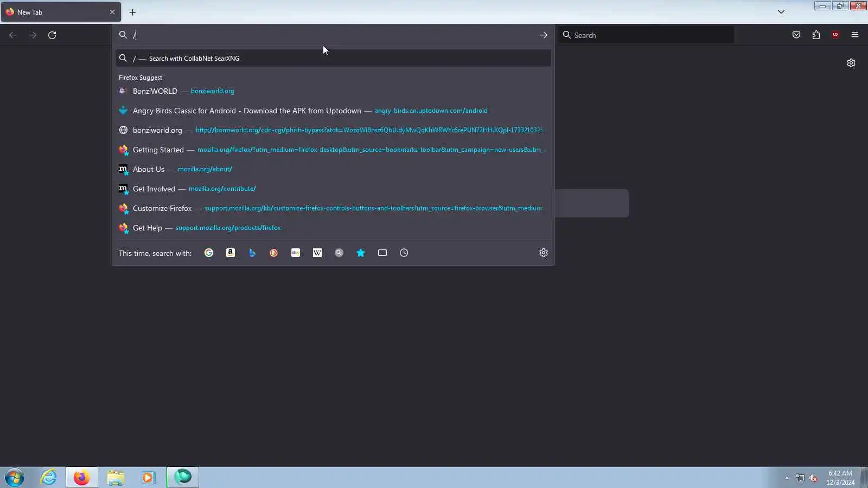
Task: Open the uBlock Origin extension
Action: click(835, 35)
